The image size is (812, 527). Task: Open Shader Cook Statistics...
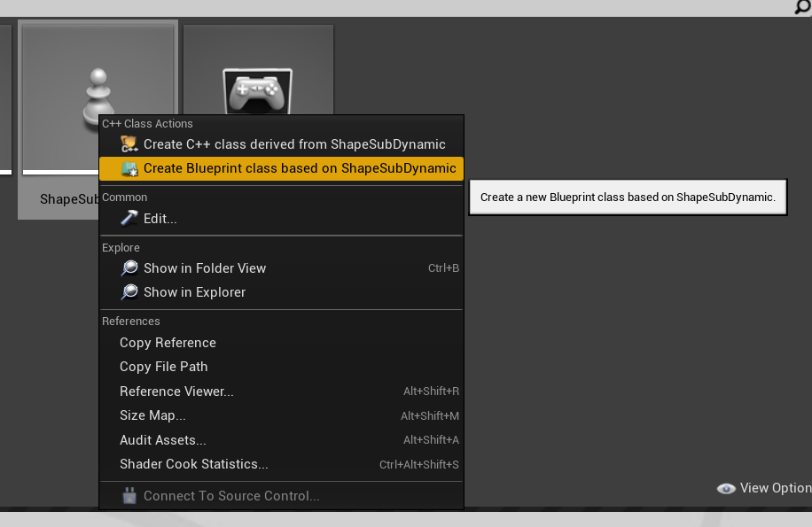point(281,464)
